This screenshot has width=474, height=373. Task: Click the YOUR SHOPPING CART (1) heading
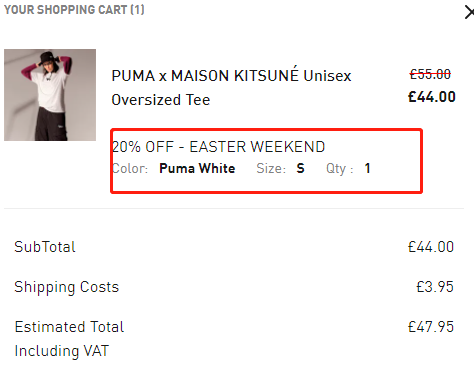74,10
